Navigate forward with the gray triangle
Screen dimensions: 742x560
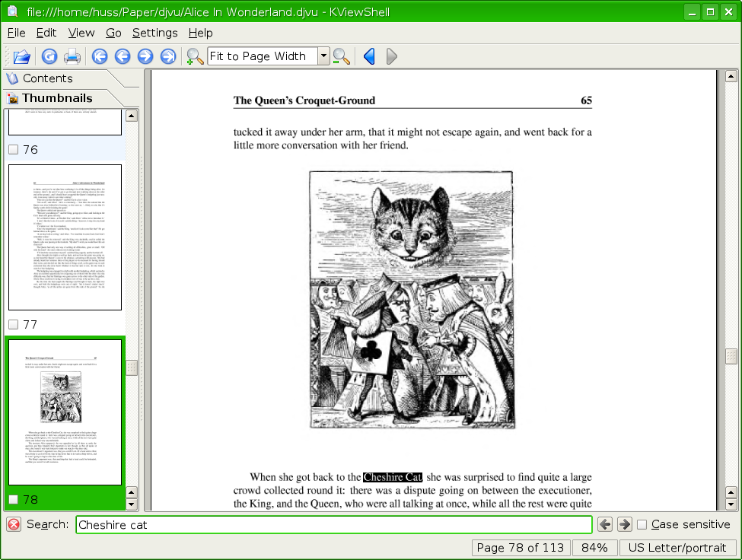[391, 56]
